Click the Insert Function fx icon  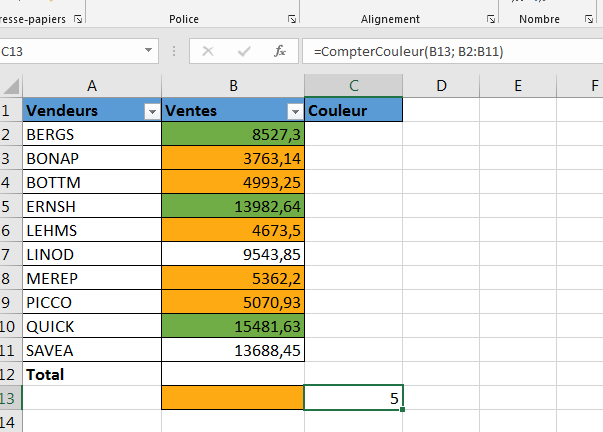point(280,51)
